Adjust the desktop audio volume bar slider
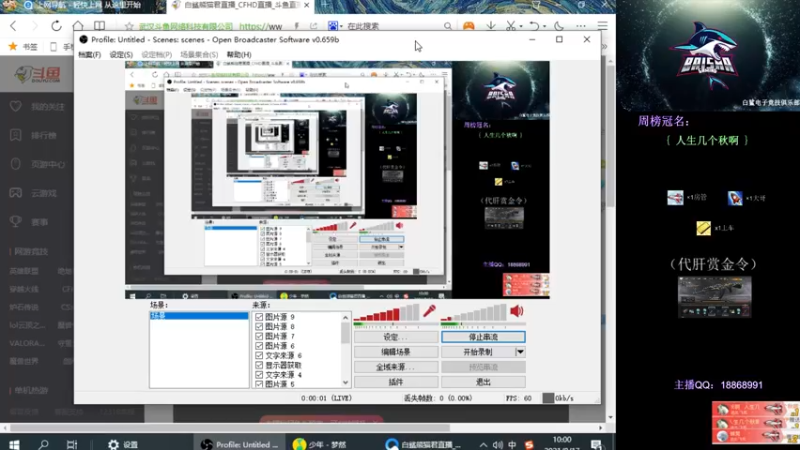 (473, 312)
